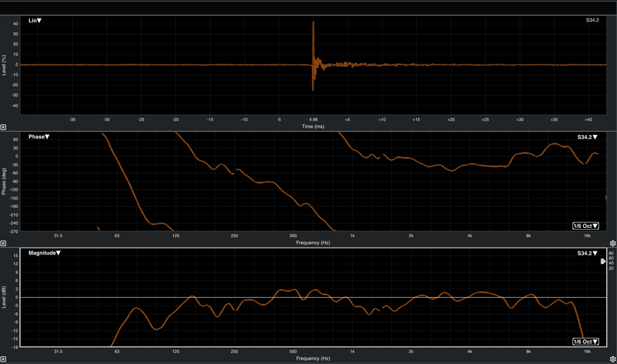
Task: Open Phase smoothing 1/6 Oct dropdown
Action: point(586,226)
